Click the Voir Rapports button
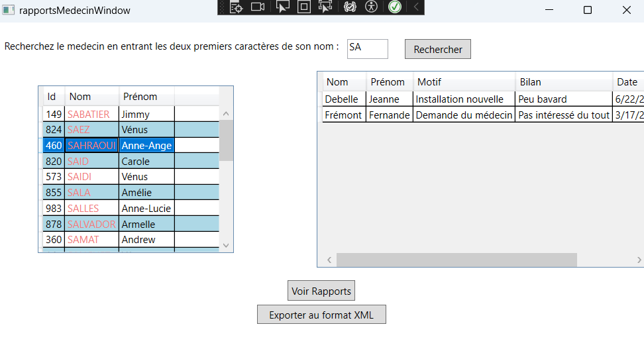 [x=321, y=291]
